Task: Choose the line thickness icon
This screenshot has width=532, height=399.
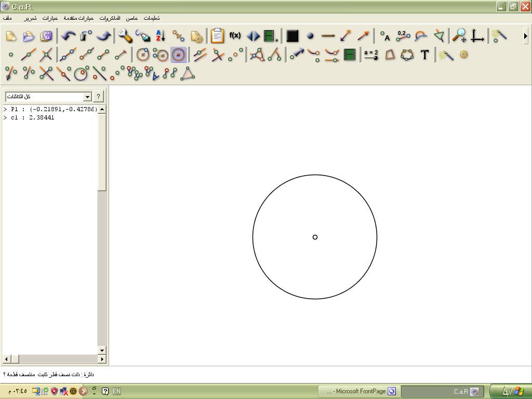Action: point(328,36)
